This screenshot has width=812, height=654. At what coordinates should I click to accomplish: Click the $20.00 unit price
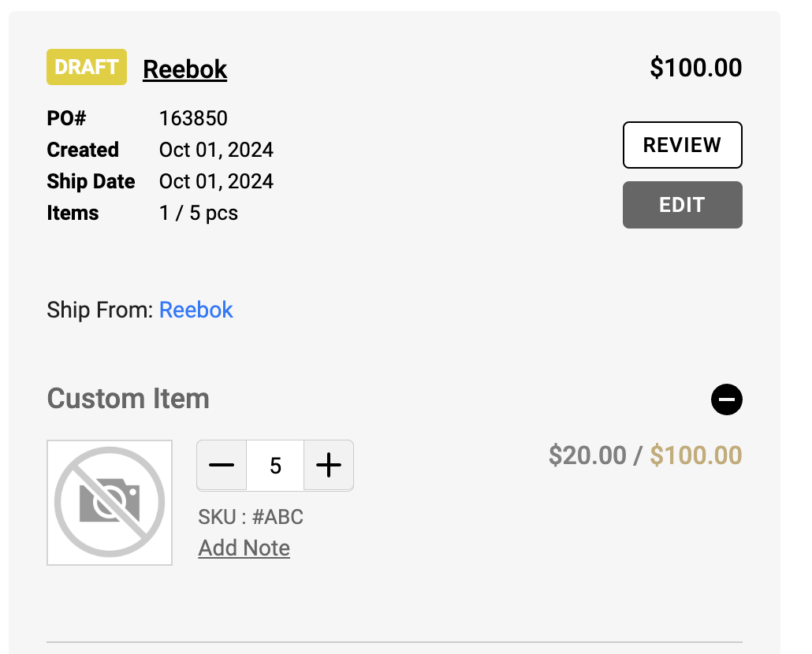pyautogui.click(x=587, y=455)
